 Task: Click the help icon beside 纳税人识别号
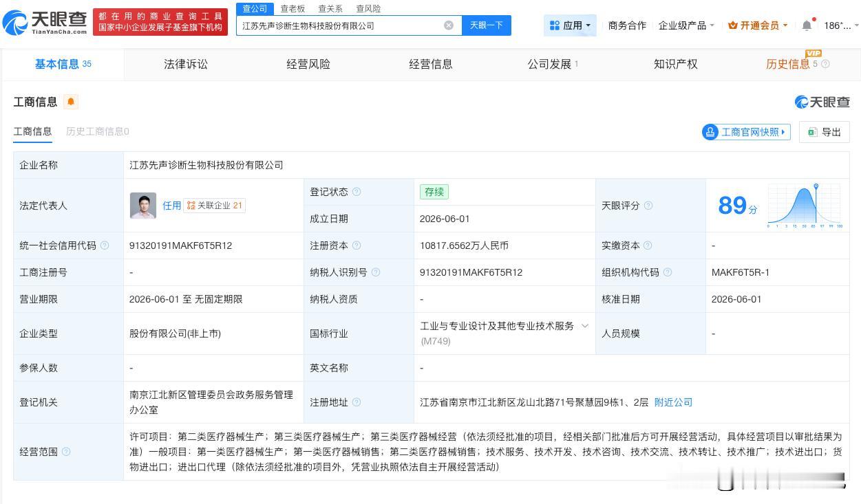click(x=376, y=272)
